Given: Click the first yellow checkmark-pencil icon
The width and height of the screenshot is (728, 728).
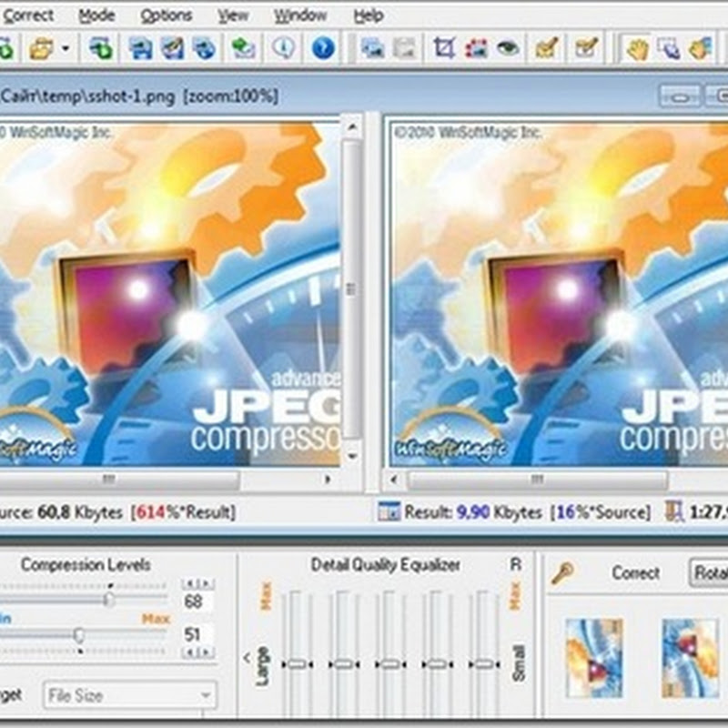Looking at the screenshot, I should (x=547, y=48).
